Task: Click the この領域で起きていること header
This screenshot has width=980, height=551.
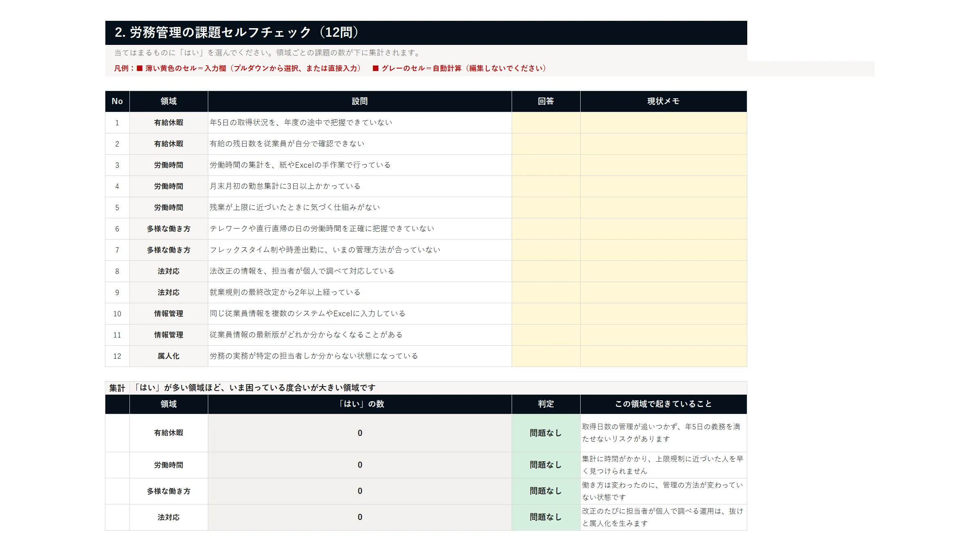Action: (x=664, y=404)
